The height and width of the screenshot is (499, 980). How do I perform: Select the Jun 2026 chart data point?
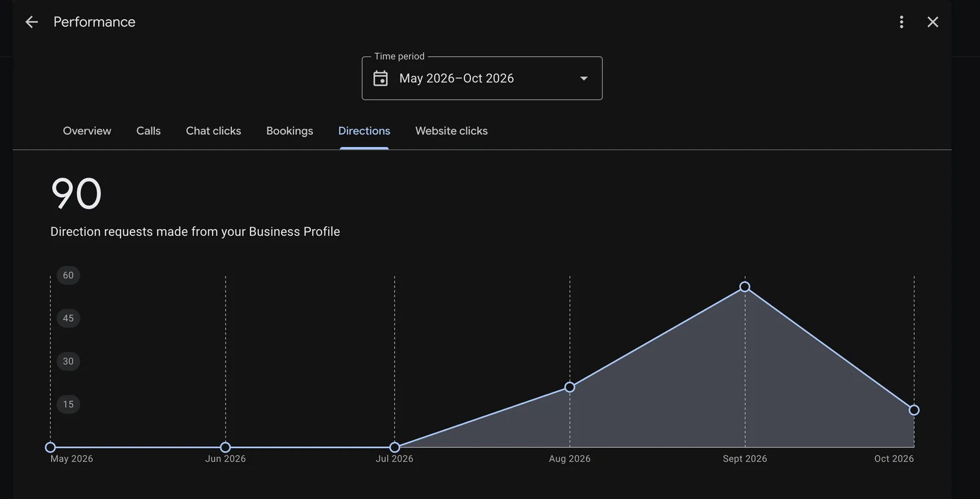pos(225,448)
